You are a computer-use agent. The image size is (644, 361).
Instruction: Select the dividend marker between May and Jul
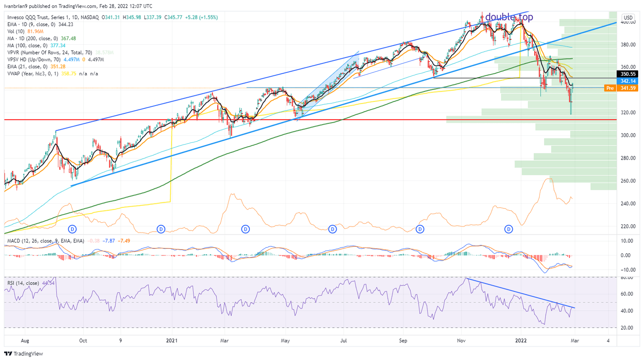click(332, 229)
